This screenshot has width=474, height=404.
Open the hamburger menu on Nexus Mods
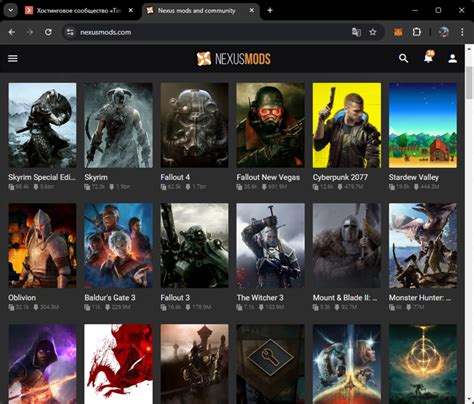(x=13, y=59)
